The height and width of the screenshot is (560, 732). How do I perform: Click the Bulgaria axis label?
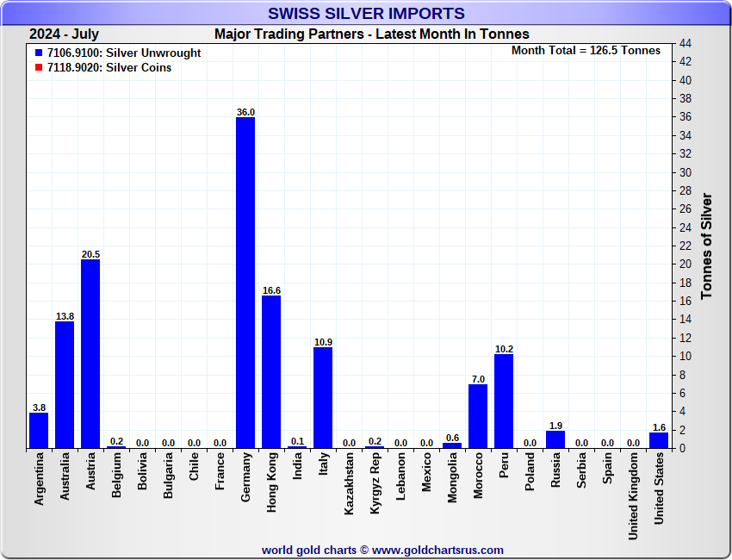pyautogui.click(x=168, y=476)
